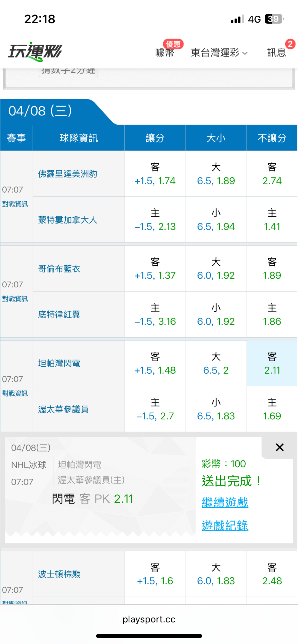Select 大 6.0, 1.92 over for Columbus game
The image size is (298, 644).
[x=216, y=269]
